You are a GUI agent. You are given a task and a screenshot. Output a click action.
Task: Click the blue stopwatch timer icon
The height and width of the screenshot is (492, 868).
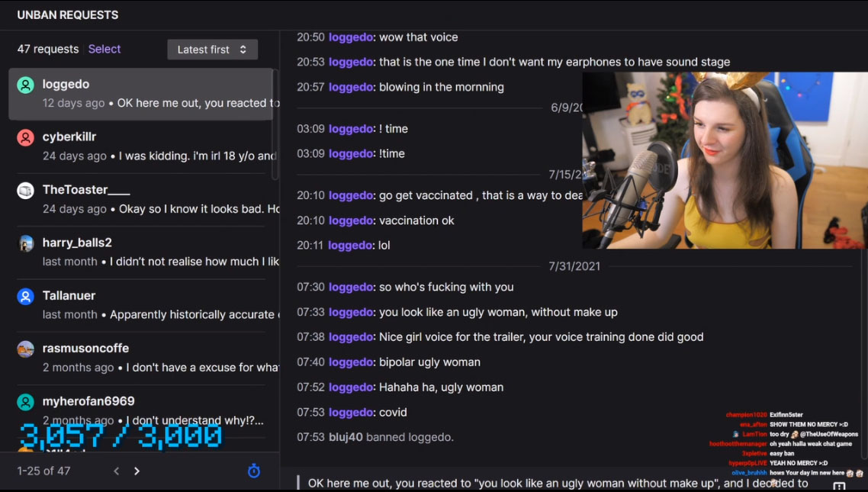[253, 471]
